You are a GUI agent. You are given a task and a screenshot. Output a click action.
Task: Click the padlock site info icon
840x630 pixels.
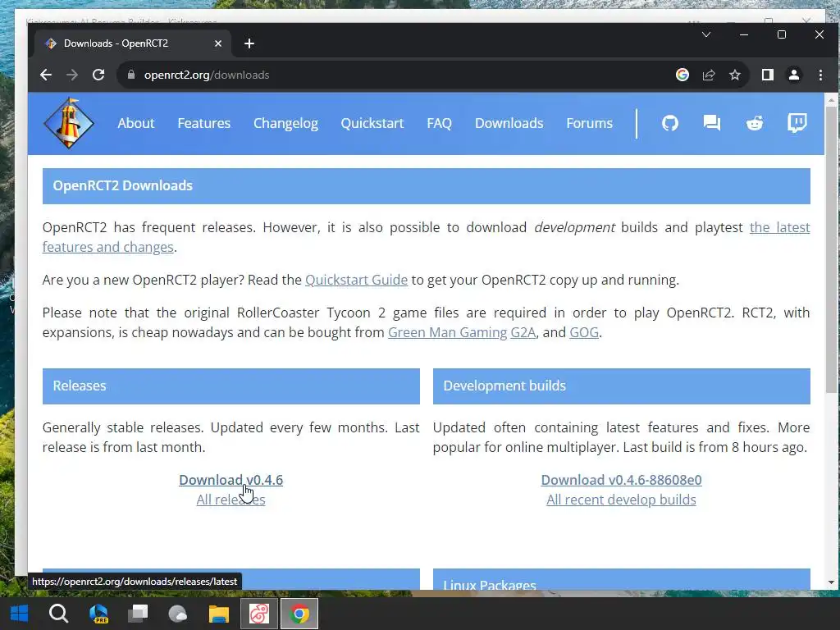(130, 75)
